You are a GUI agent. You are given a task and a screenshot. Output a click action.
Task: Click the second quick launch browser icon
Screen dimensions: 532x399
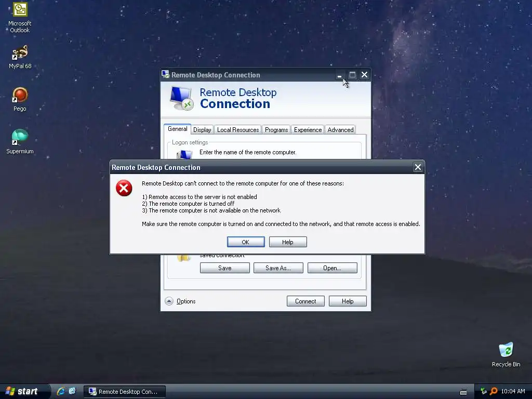[x=72, y=391]
